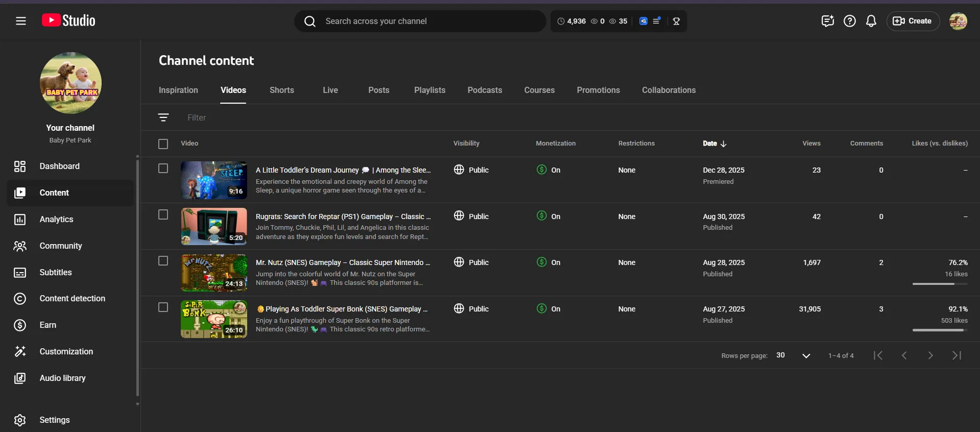
Task: Toggle the select-all videos checkbox
Action: 163,144
